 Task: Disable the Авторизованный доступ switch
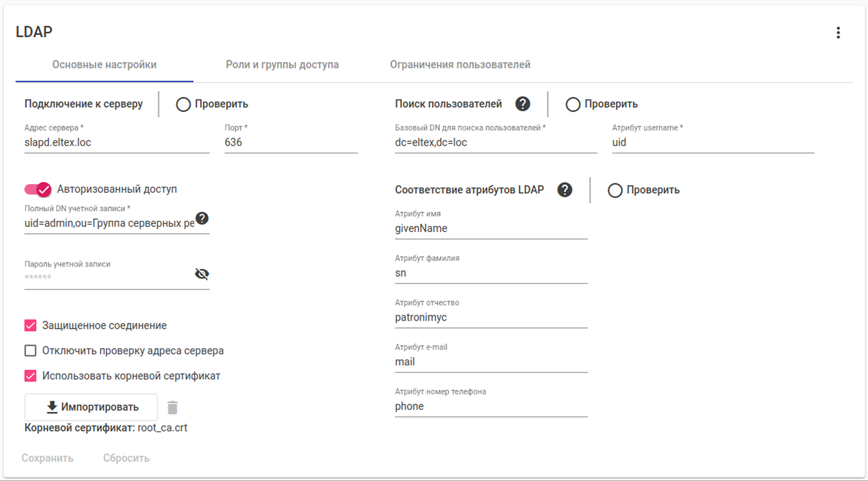click(x=38, y=189)
